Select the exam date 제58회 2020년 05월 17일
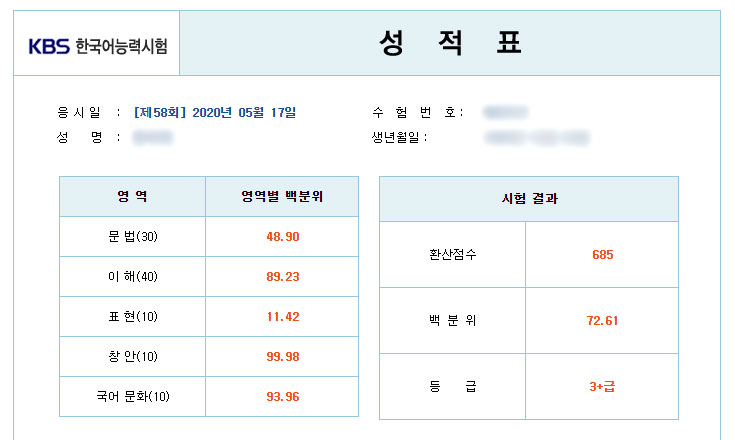Viewport: 735px width, 440px height. pos(214,112)
